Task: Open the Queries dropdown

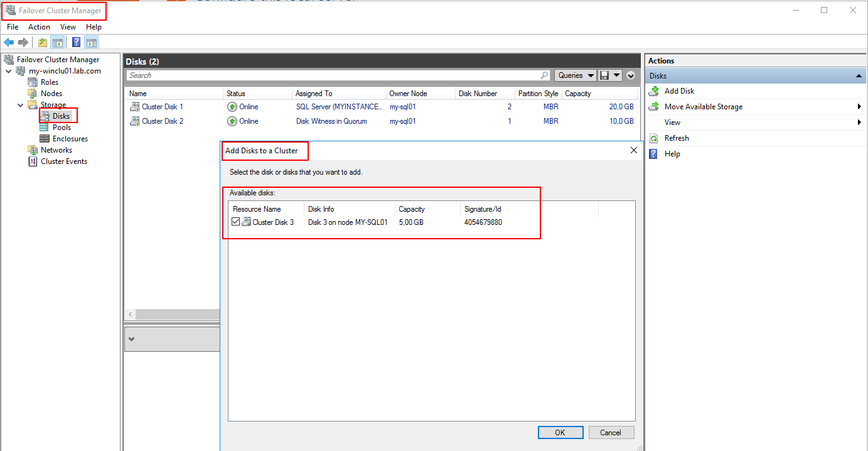Action: (x=576, y=75)
